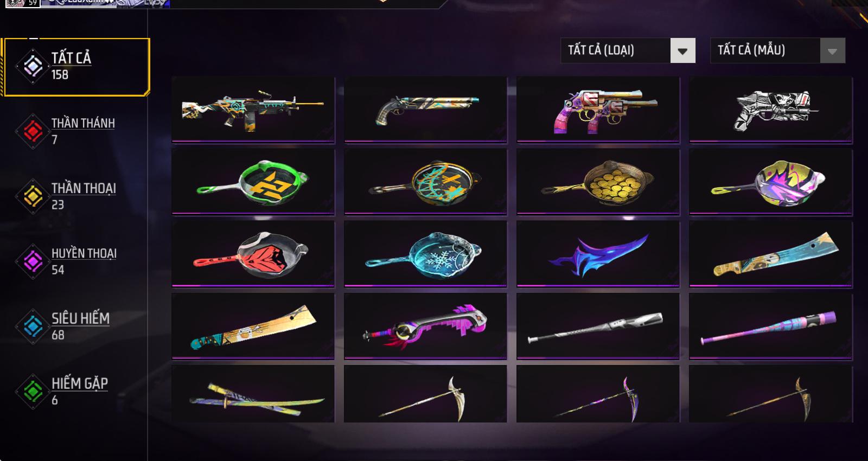Image resolution: width=868 pixels, height=461 pixels.
Task: Click the purple Huyền Thoại rarity diamond icon
Action: pos(33,261)
